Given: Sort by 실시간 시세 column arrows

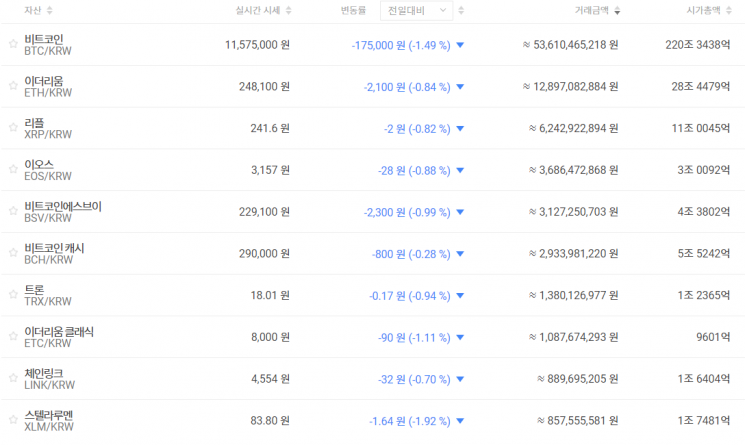Looking at the screenshot, I should (288, 10).
